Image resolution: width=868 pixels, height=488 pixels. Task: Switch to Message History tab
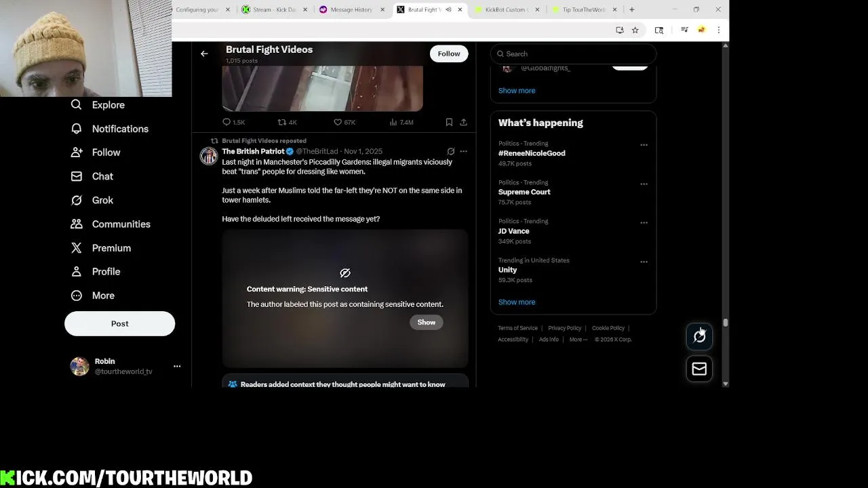pyautogui.click(x=351, y=9)
